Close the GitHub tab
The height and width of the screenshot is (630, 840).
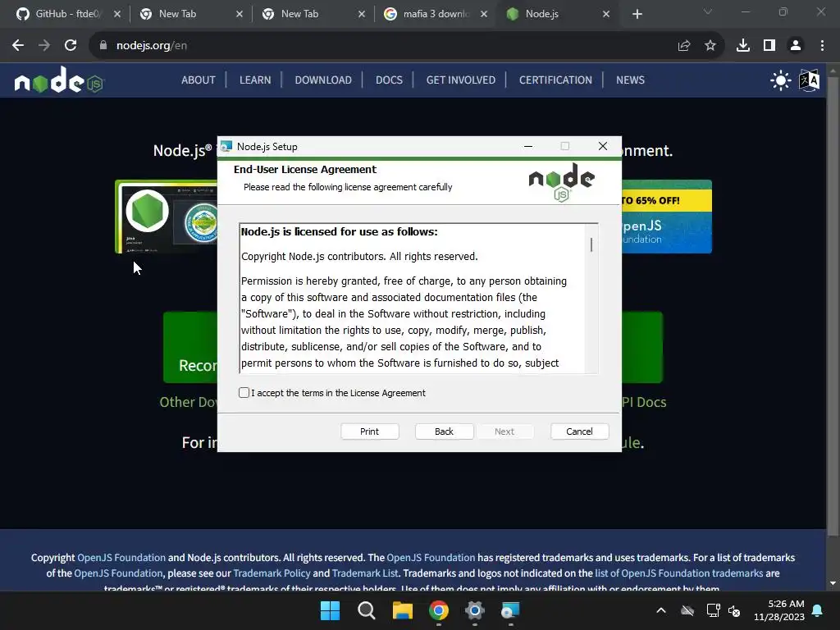point(117,14)
